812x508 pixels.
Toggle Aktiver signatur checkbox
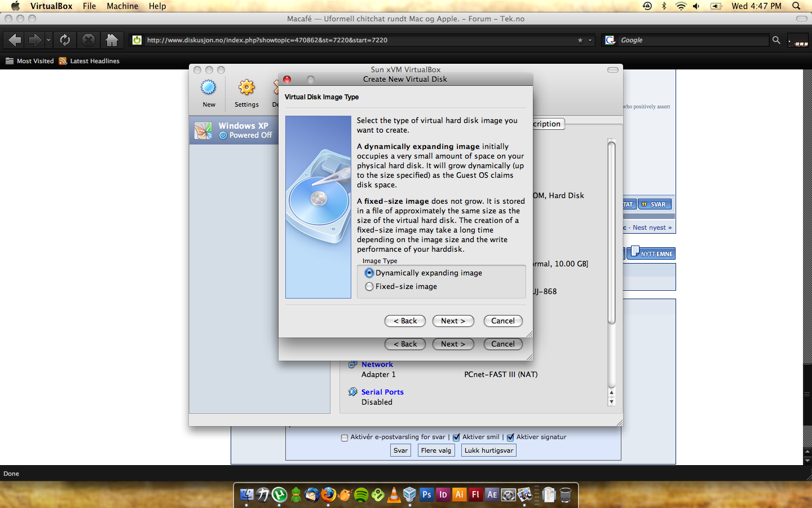click(510, 437)
